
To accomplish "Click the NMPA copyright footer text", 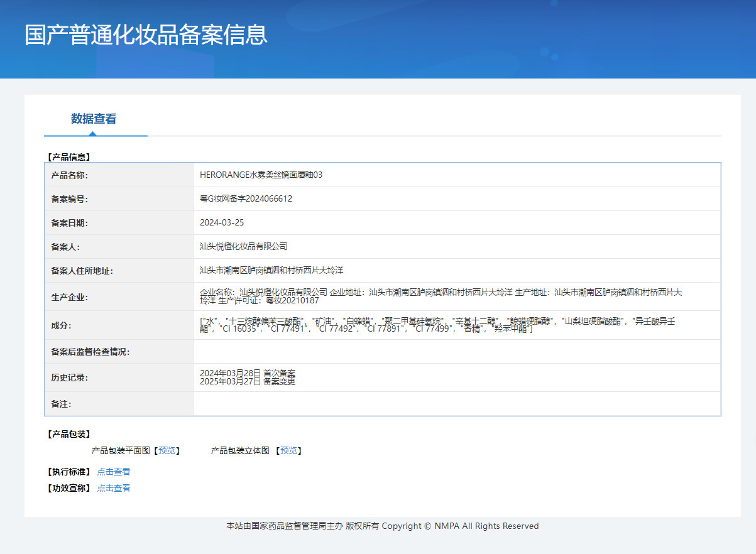I will [382, 526].
